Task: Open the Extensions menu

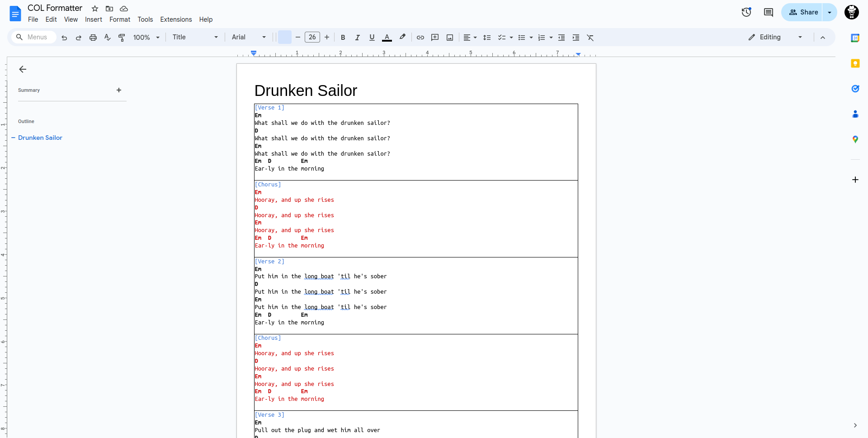Action: [176, 19]
